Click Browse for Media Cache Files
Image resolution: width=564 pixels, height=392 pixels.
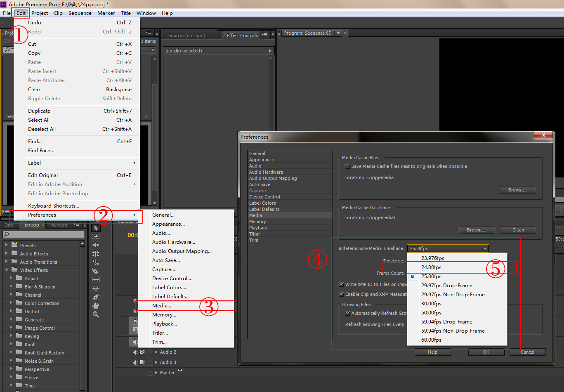click(518, 190)
